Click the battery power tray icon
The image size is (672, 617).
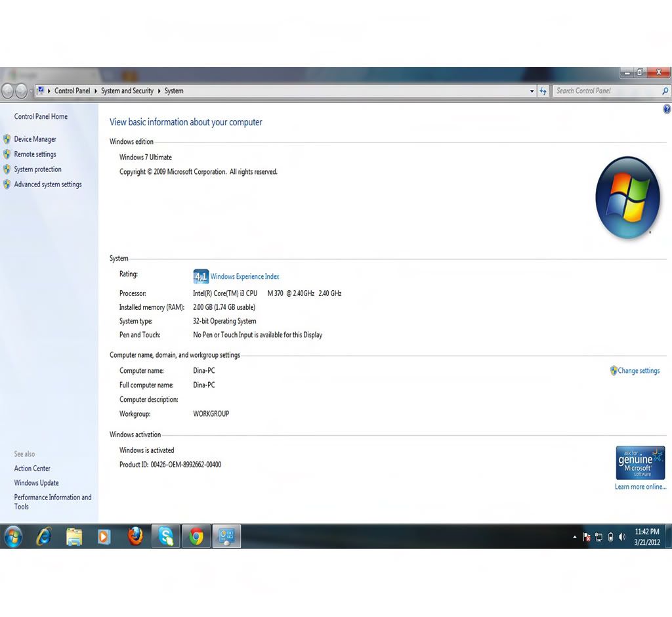(611, 537)
